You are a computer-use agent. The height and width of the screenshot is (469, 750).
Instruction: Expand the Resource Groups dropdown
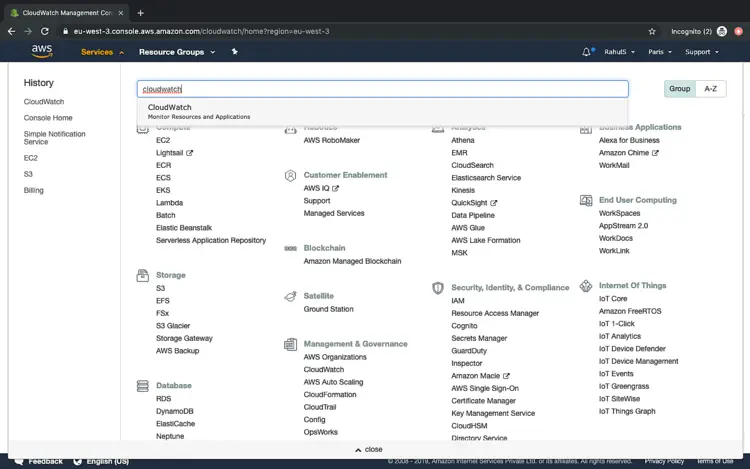point(177,52)
